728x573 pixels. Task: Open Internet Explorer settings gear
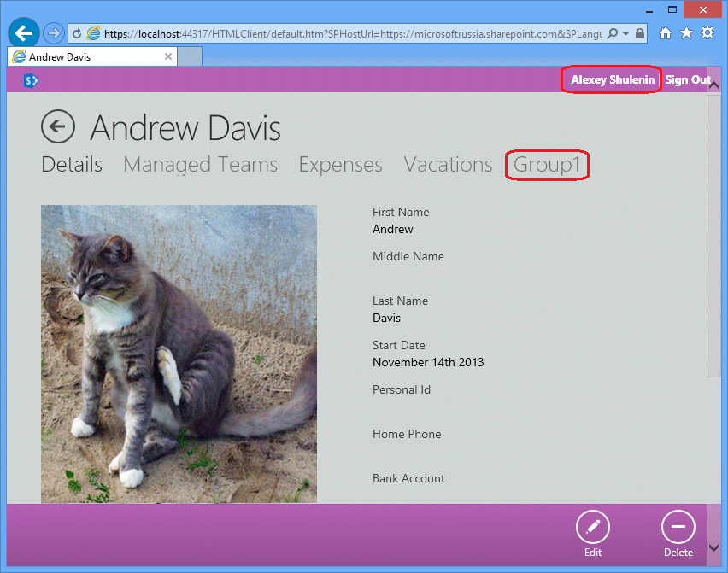pyautogui.click(x=707, y=32)
